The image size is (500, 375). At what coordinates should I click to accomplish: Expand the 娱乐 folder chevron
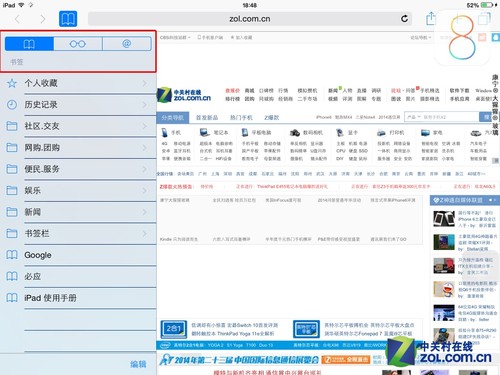tap(145, 190)
